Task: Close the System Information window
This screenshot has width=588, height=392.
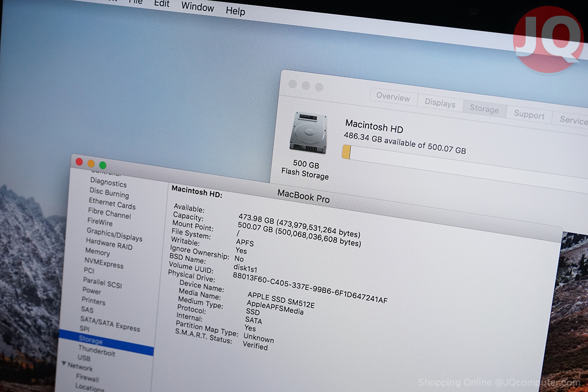Action: tap(79, 162)
